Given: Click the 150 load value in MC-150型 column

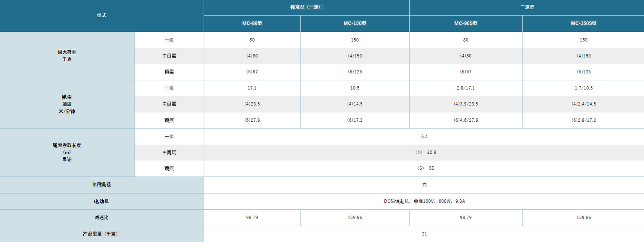Looking at the screenshot, I should pyautogui.click(x=355, y=40).
